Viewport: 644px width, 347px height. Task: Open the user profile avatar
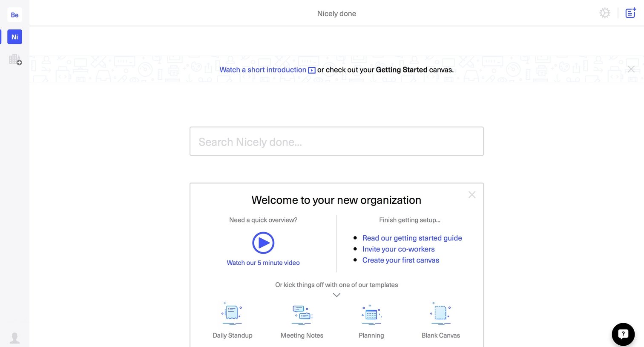point(15,338)
